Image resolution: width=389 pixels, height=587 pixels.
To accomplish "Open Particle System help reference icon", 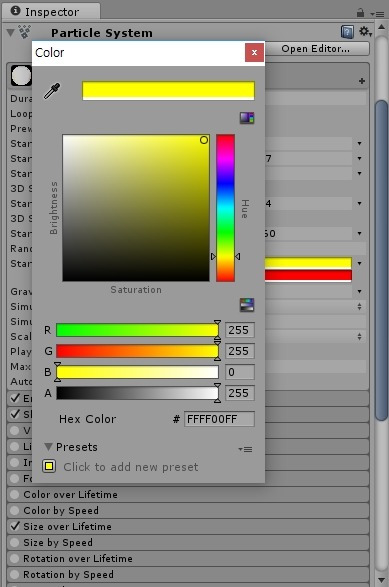I will [347, 32].
